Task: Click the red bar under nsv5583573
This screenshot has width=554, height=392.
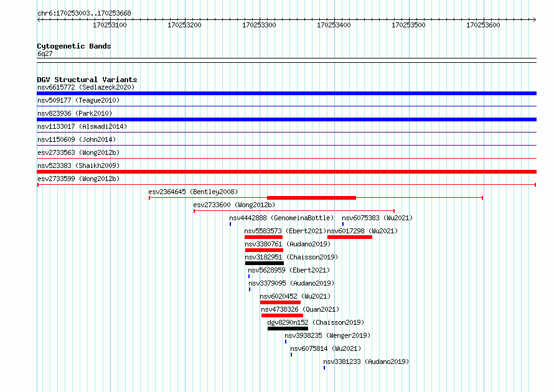Action: point(263,237)
